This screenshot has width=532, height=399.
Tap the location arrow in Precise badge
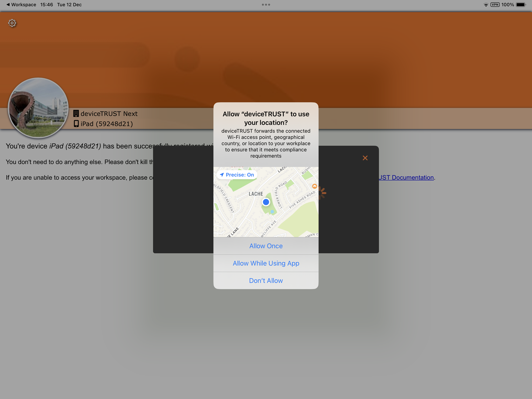222,175
